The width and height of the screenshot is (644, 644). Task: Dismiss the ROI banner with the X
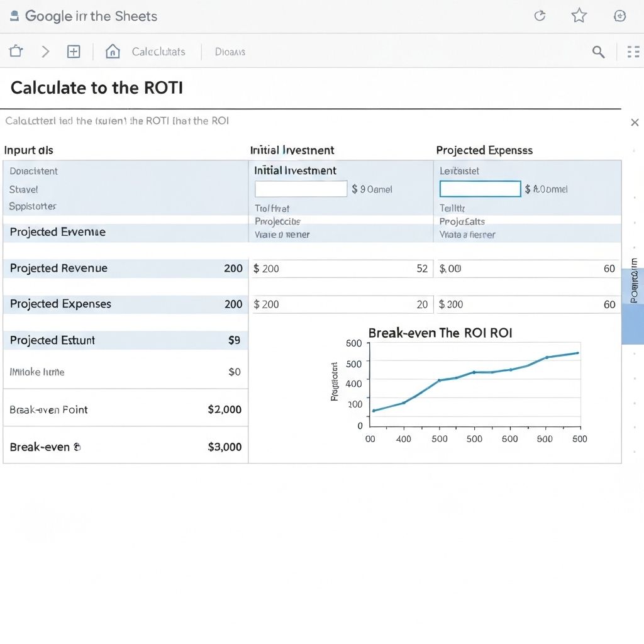click(x=635, y=123)
